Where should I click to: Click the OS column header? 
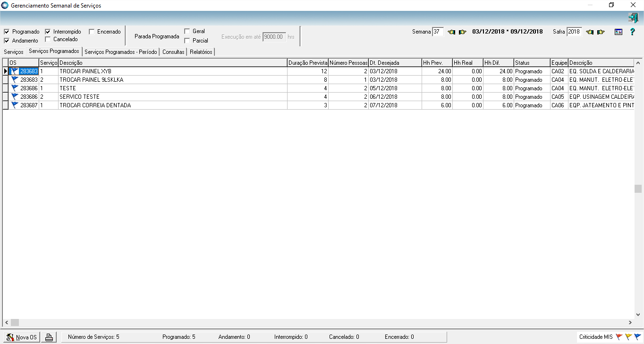pos(24,63)
